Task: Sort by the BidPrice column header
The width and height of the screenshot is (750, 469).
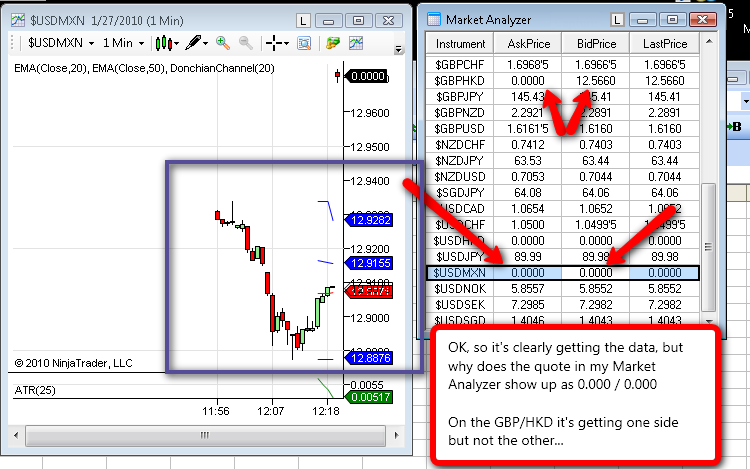Action: [x=596, y=44]
